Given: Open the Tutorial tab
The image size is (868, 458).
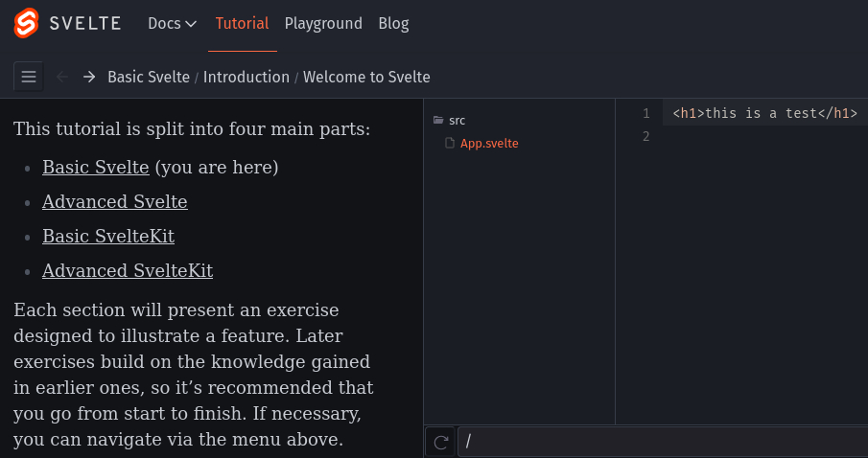Looking at the screenshot, I should tap(242, 23).
